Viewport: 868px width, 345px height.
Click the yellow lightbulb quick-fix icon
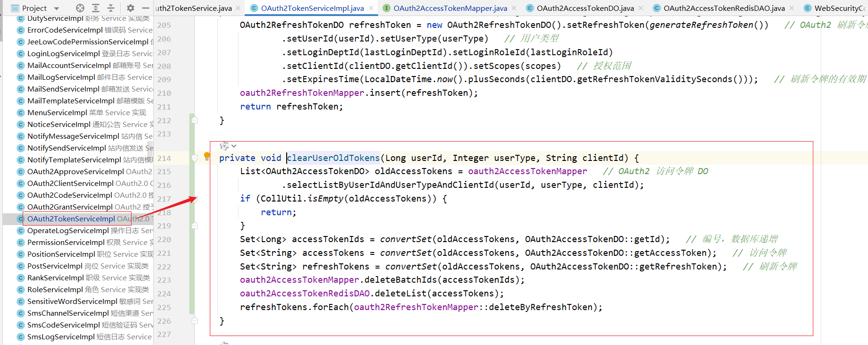click(x=207, y=156)
